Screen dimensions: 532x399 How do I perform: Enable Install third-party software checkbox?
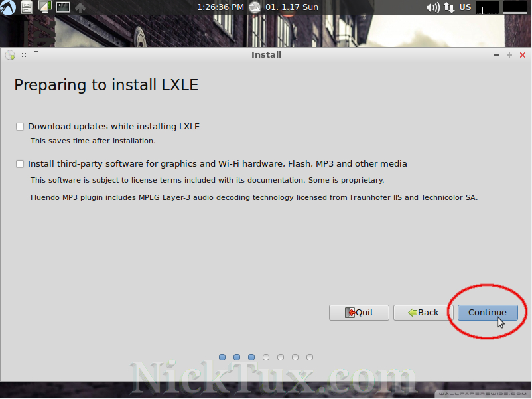pyautogui.click(x=20, y=164)
